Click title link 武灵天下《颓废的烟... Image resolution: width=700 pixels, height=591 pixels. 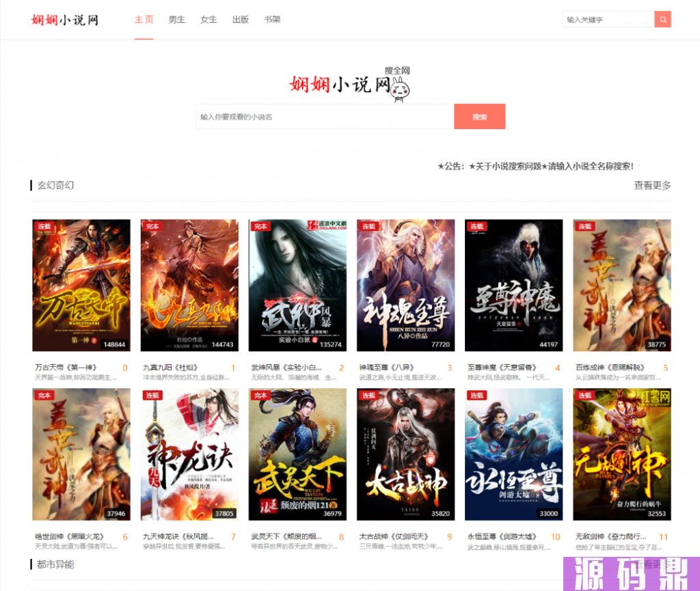tap(286, 536)
